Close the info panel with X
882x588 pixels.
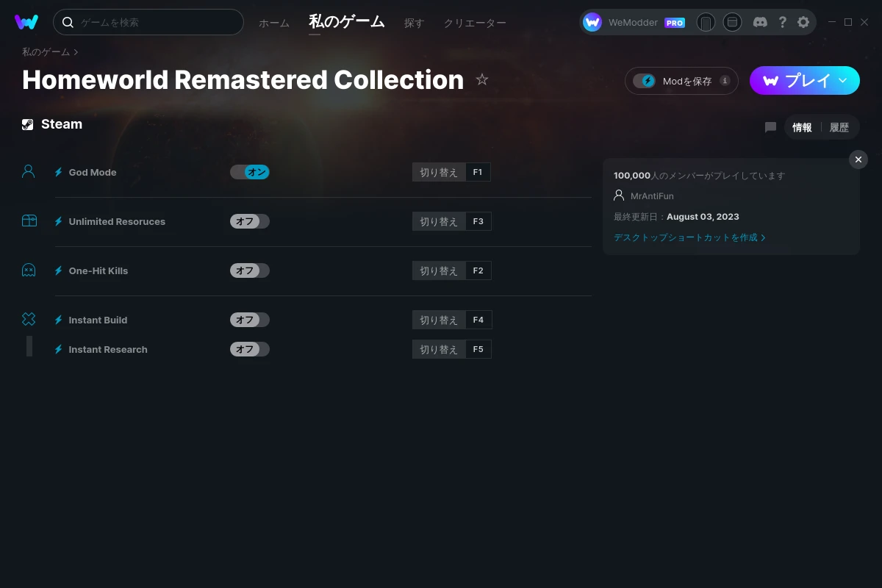point(858,159)
